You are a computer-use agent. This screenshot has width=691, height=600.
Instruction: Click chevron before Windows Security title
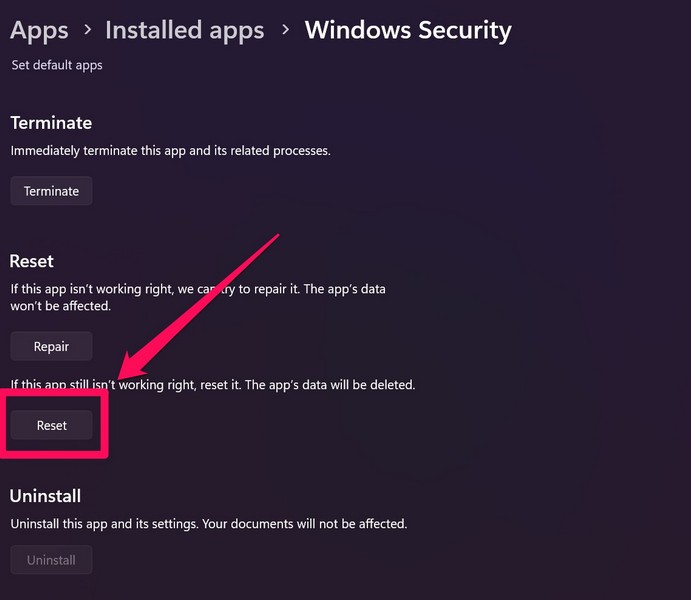(x=285, y=31)
